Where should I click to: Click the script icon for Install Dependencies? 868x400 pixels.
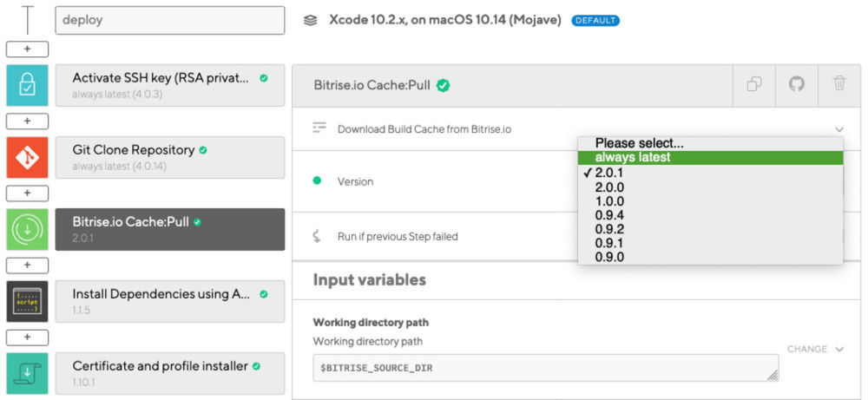[27, 301]
